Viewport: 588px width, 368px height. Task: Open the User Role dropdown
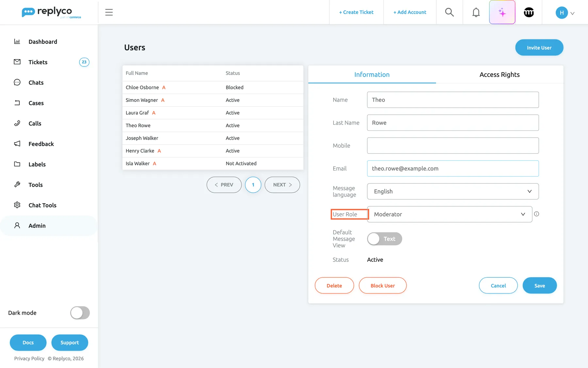coord(449,214)
